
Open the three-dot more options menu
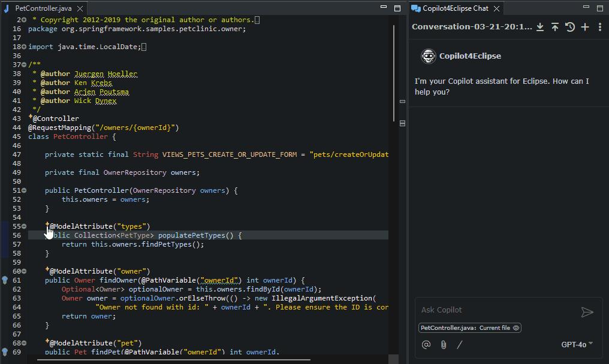click(600, 27)
